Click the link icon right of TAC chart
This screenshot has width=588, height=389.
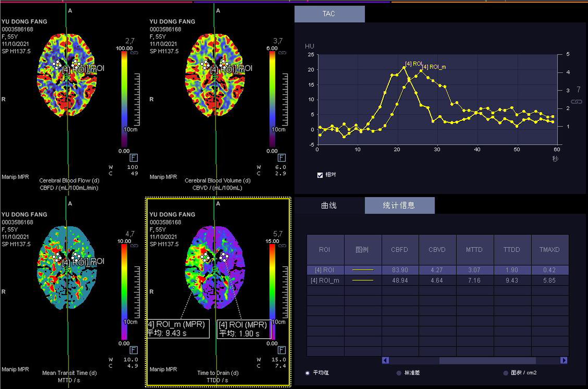click(x=577, y=102)
